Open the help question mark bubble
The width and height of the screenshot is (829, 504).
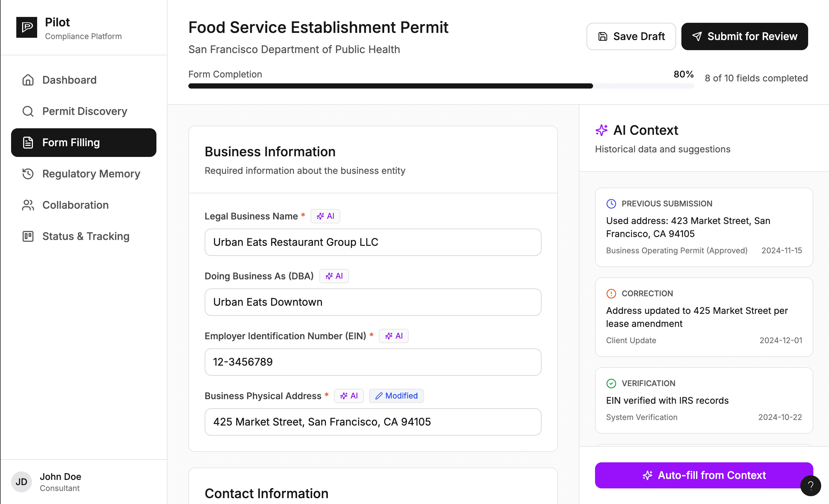tap(810, 486)
